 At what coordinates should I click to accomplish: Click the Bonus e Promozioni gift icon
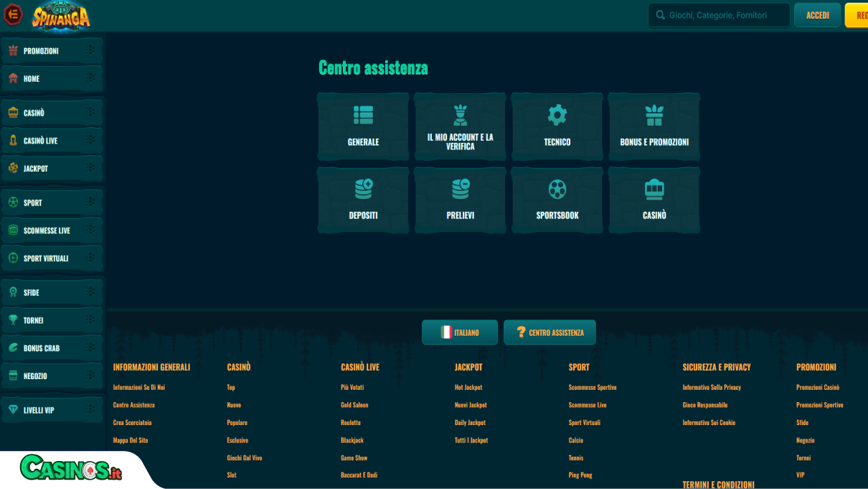tap(654, 115)
